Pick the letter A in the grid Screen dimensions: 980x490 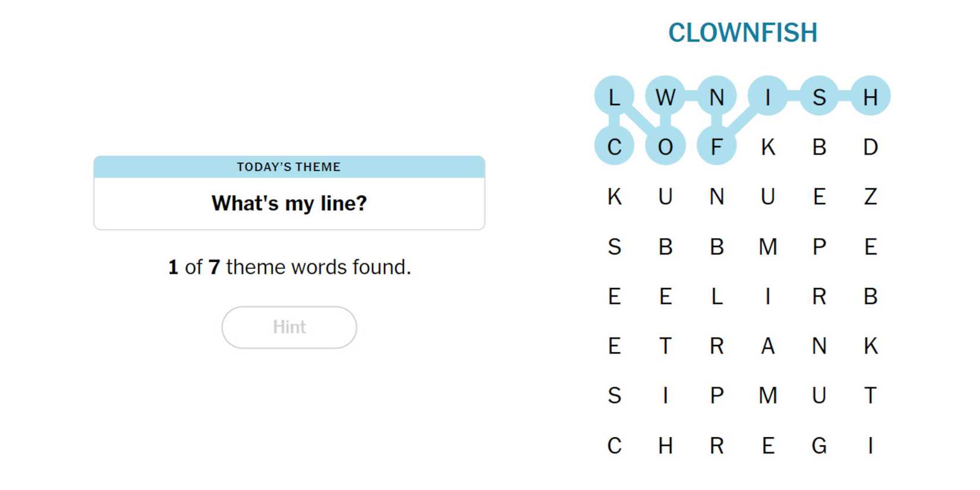pos(768,346)
